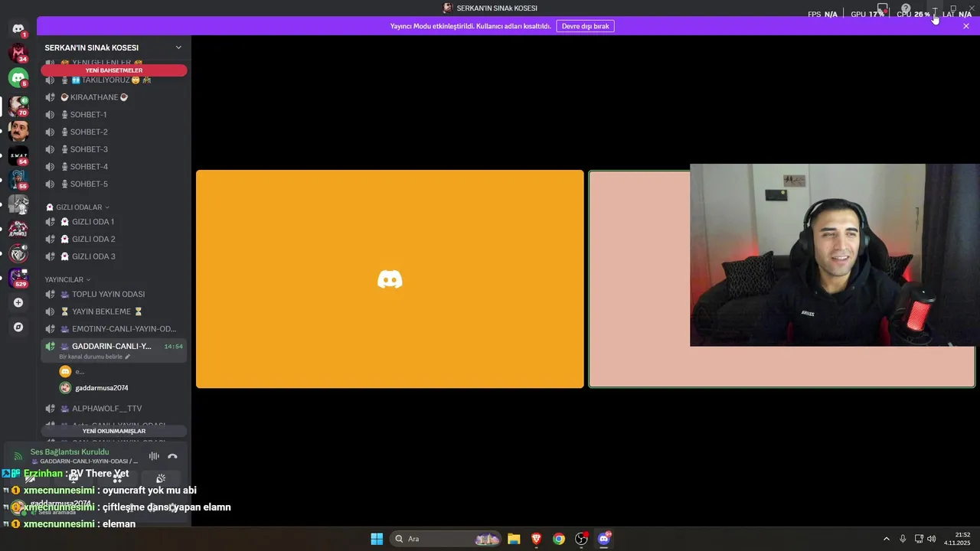Click Devre dışı bırak streamer mode button

(x=586, y=26)
